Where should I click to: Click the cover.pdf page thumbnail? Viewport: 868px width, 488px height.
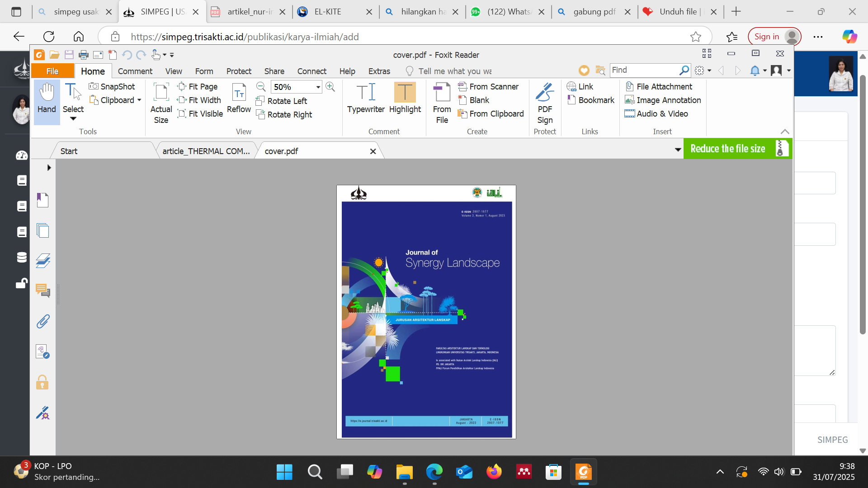pos(426,312)
